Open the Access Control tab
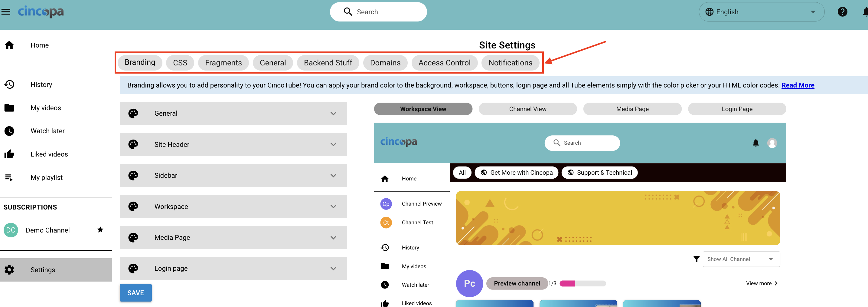 [x=444, y=63]
